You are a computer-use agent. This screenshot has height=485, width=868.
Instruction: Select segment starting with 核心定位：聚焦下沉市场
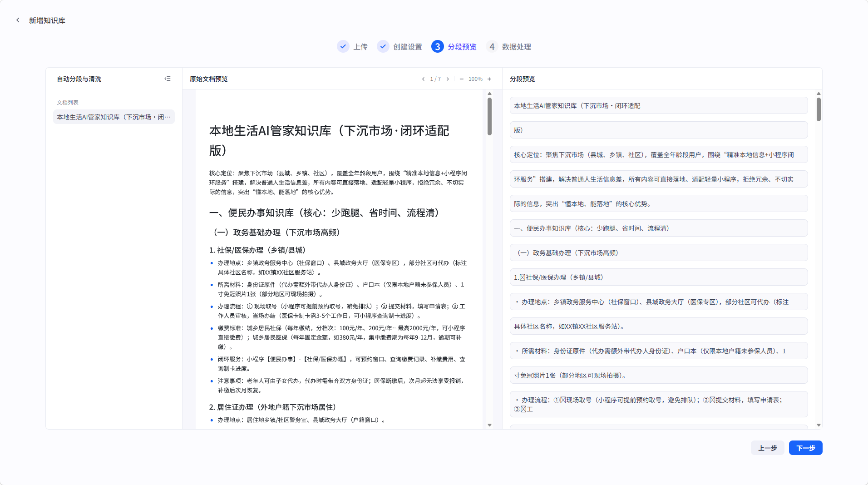[659, 154]
